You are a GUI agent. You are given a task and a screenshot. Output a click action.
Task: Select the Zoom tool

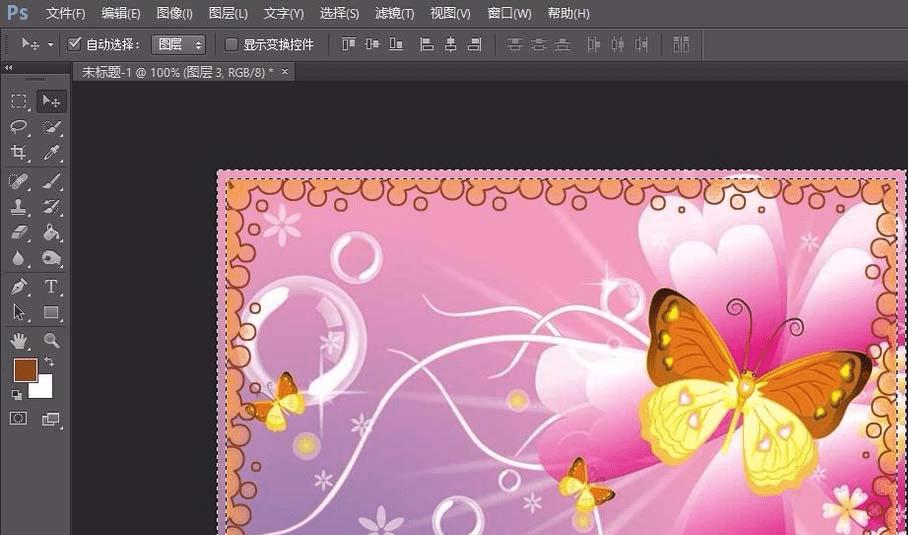pyautogui.click(x=52, y=341)
